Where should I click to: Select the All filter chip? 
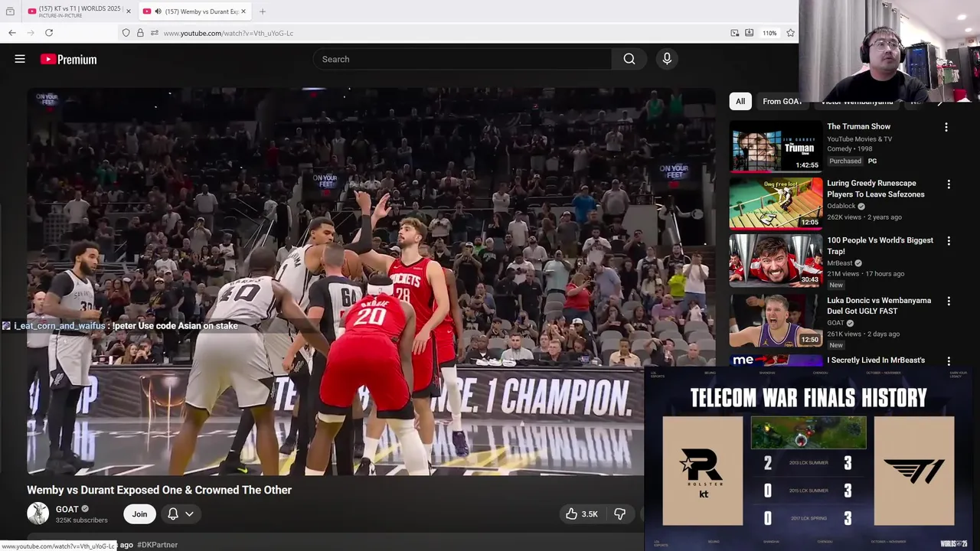(740, 101)
